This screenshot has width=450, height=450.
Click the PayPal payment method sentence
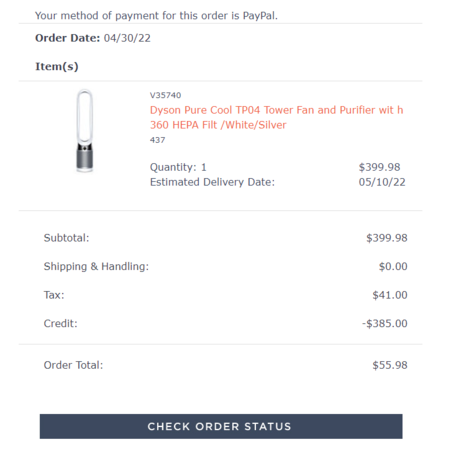coord(156,16)
